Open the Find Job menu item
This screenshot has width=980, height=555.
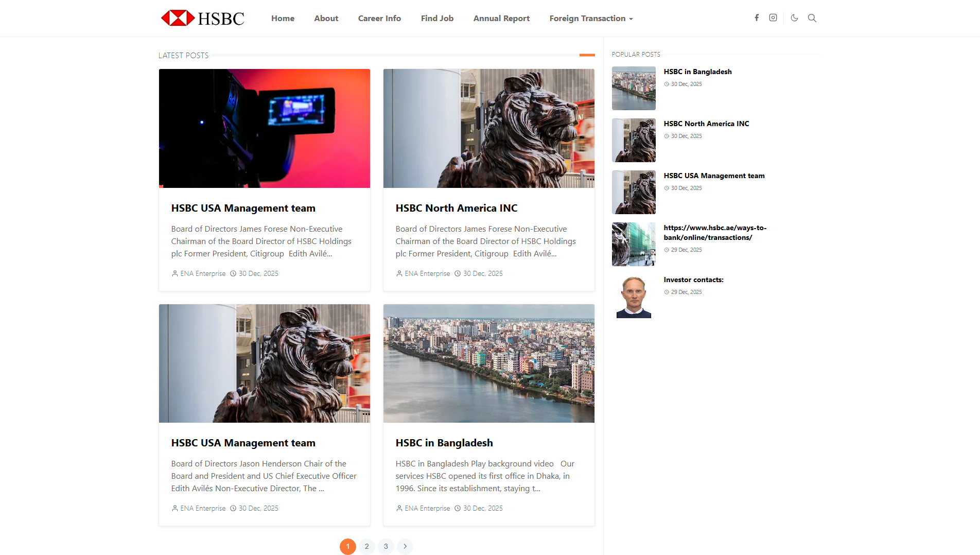click(x=437, y=18)
